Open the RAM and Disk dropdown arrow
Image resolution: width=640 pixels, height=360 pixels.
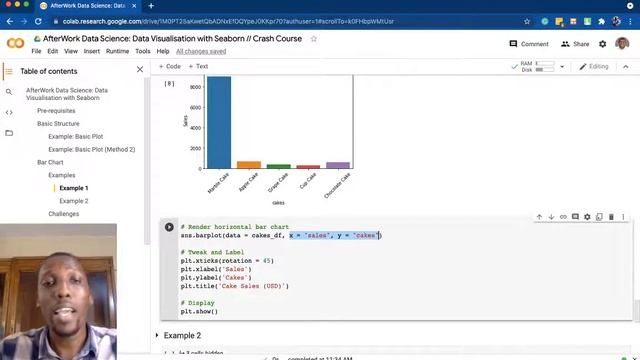click(x=562, y=67)
